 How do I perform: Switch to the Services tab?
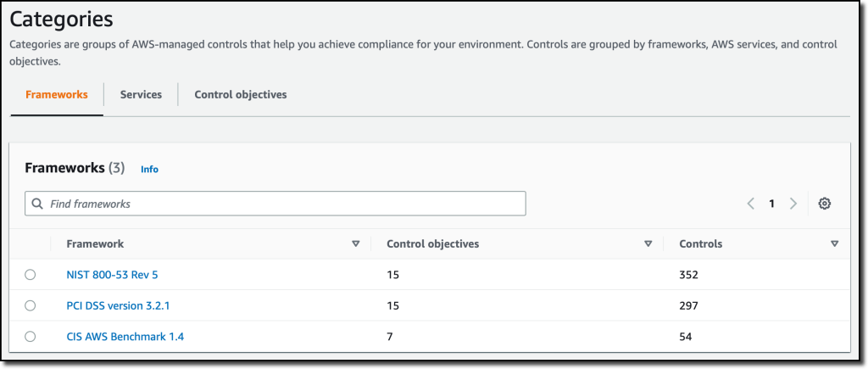click(141, 95)
